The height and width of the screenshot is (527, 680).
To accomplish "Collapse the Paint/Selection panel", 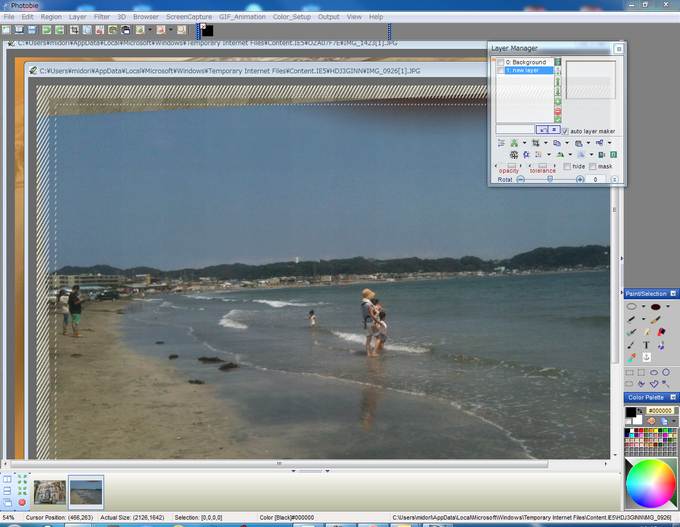I will point(673,294).
